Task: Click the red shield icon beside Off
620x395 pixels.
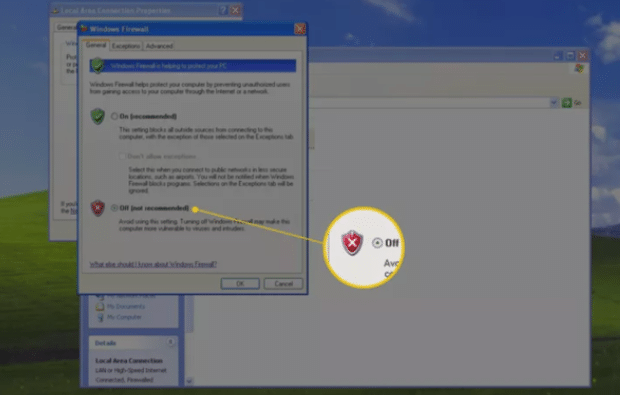Action: coord(97,208)
